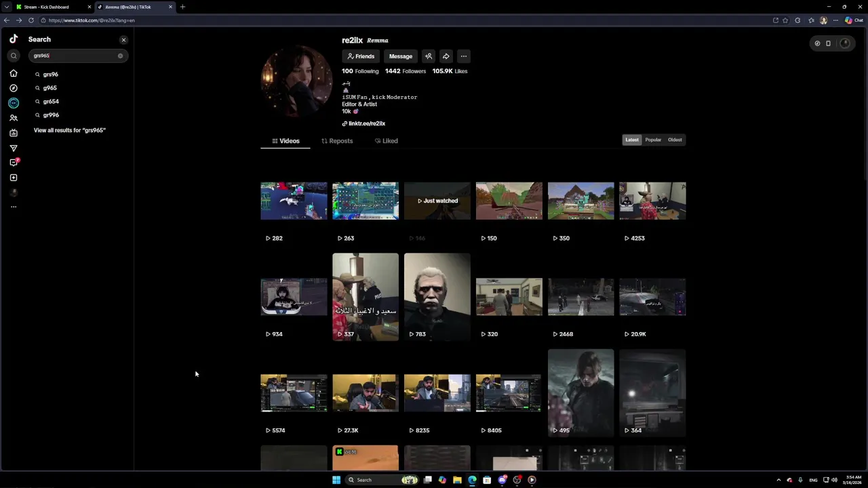Screen dimensions: 868x488
Task: Open Microsoft Store from taskbar
Action: coord(487,480)
